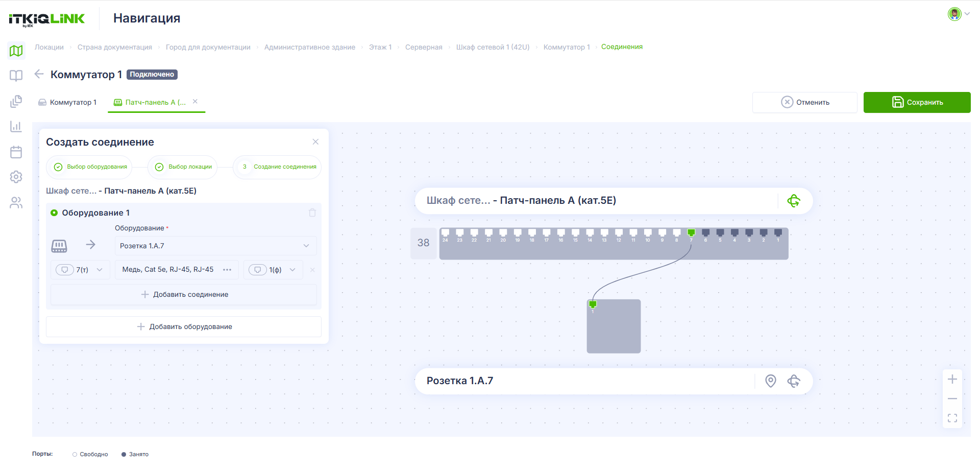This screenshot has height=470, width=980.
Task: Delete Оборудование 1 with trash icon
Action: 312,213
